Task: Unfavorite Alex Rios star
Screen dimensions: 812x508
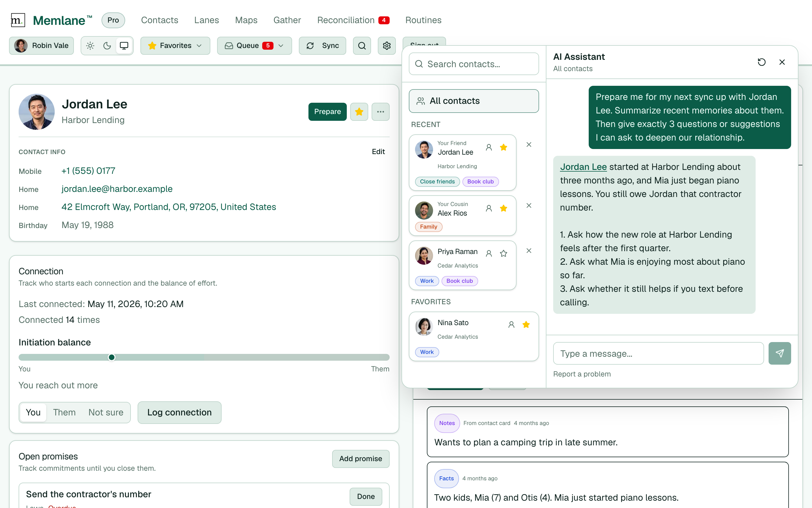Action: click(503, 208)
